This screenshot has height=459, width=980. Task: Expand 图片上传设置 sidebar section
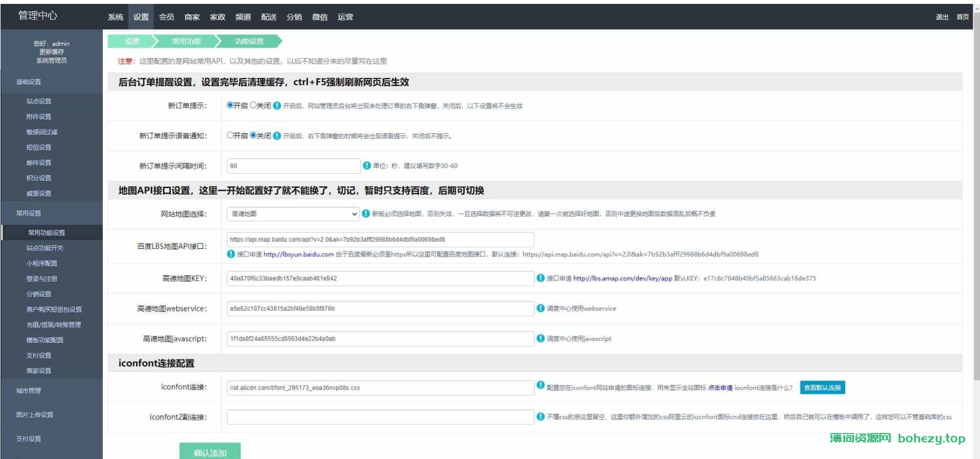tap(51, 415)
